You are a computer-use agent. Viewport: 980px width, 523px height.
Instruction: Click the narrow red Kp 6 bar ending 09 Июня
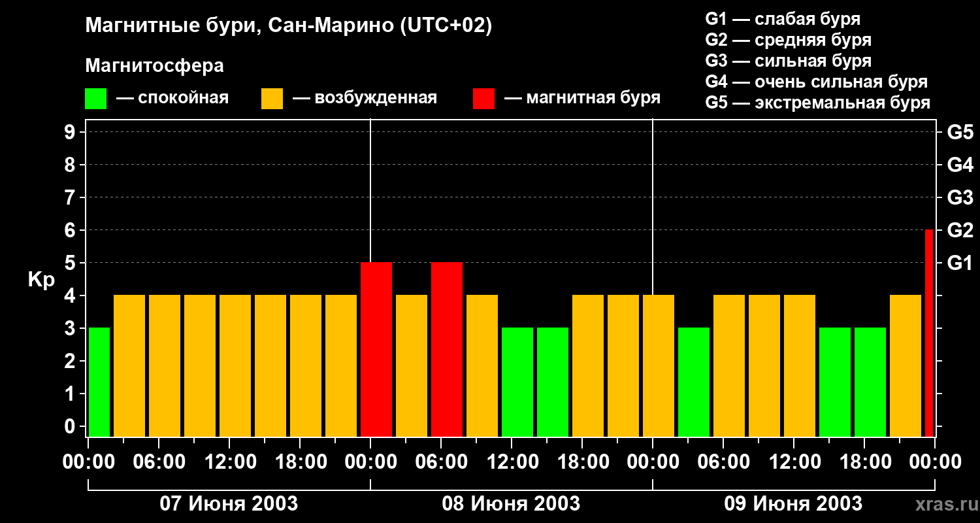point(929,333)
